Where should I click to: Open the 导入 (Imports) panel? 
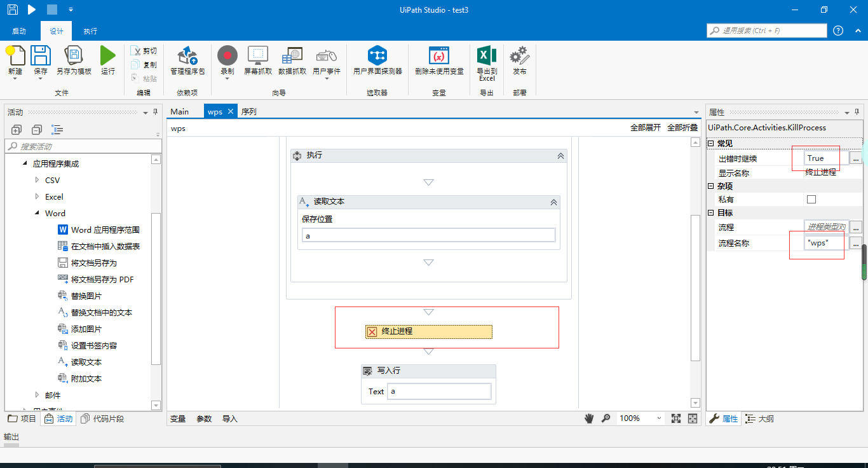[x=229, y=418]
